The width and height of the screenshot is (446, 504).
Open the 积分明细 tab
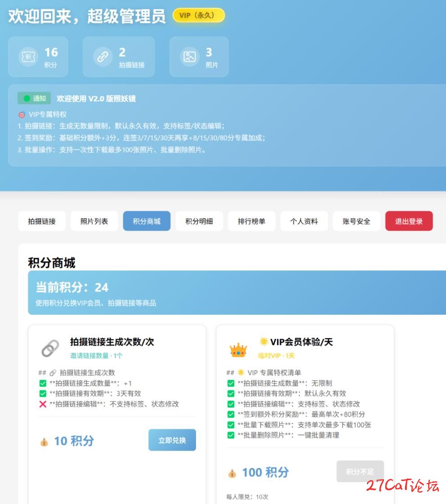pyautogui.click(x=199, y=221)
